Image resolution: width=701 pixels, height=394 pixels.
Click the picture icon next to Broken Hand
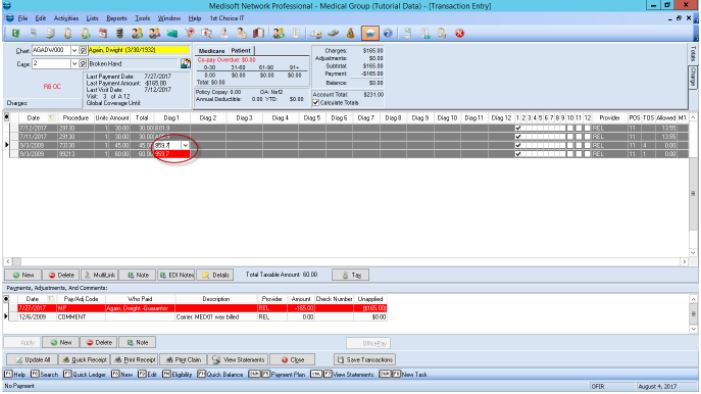click(186, 64)
